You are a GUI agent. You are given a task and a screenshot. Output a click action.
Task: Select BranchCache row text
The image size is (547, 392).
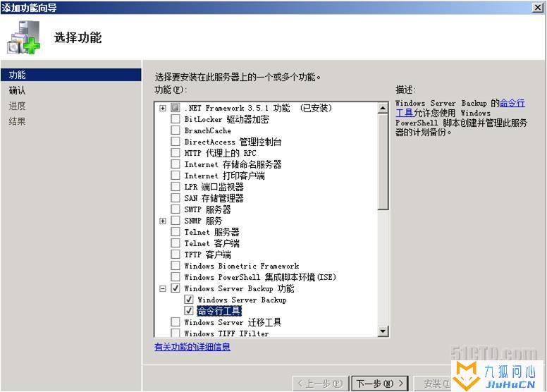207,130
